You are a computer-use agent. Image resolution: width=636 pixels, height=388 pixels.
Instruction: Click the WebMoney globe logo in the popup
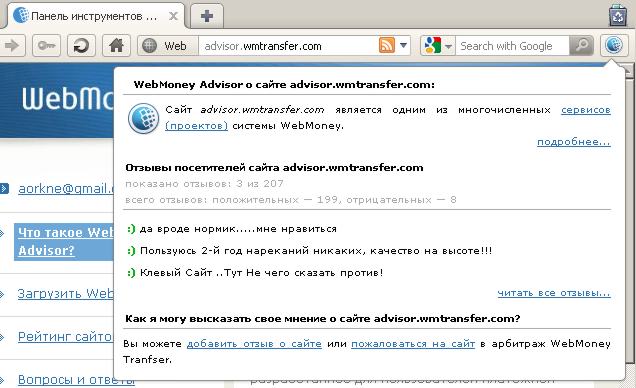[x=143, y=118]
